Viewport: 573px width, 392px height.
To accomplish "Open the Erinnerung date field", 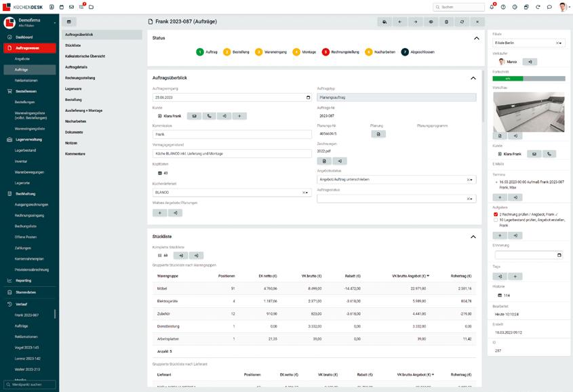I will pyautogui.click(x=528, y=255).
